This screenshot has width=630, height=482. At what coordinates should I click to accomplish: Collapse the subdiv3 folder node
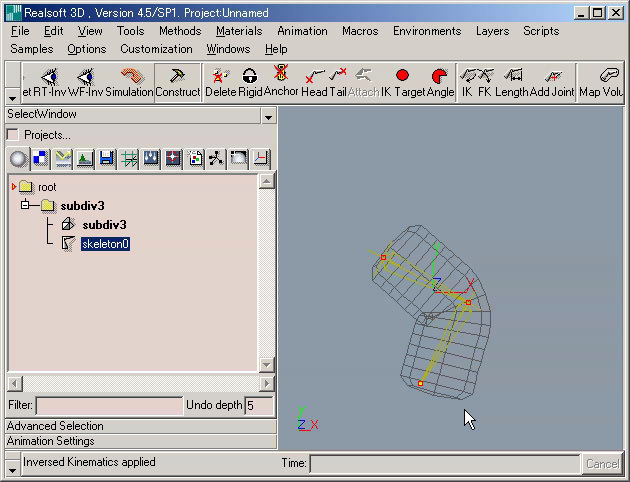coord(25,205)
